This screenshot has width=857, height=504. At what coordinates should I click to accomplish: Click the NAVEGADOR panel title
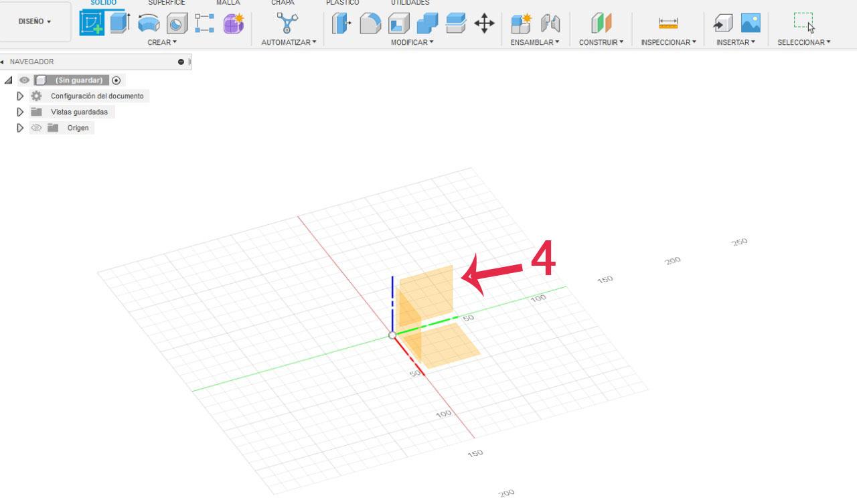coord(31,62)
